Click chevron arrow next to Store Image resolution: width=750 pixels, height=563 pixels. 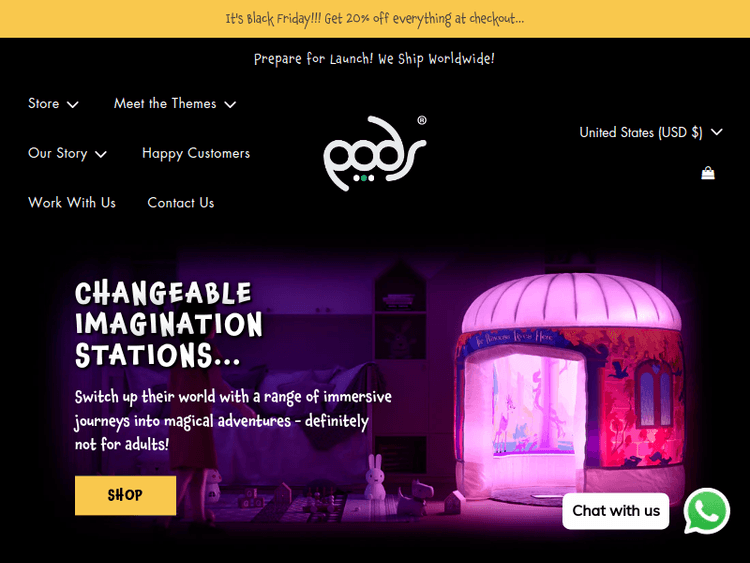tap(73, 104)
